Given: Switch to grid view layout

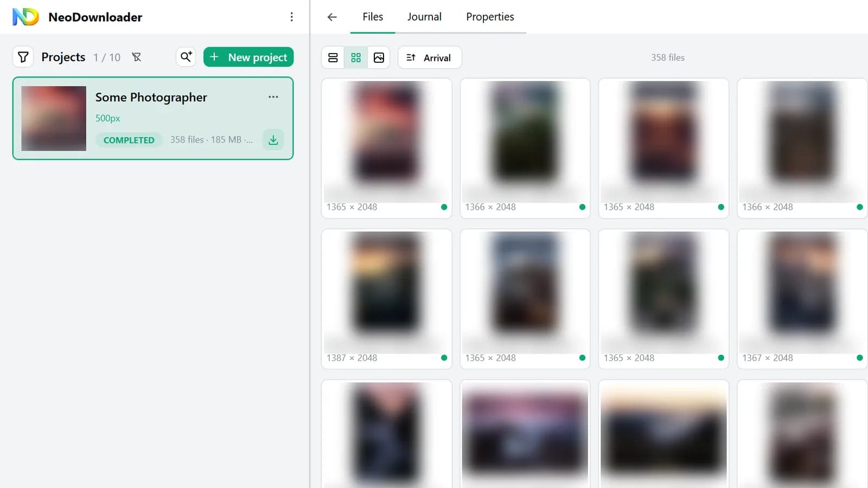Looking at the screenshot, I should point(356,57).
